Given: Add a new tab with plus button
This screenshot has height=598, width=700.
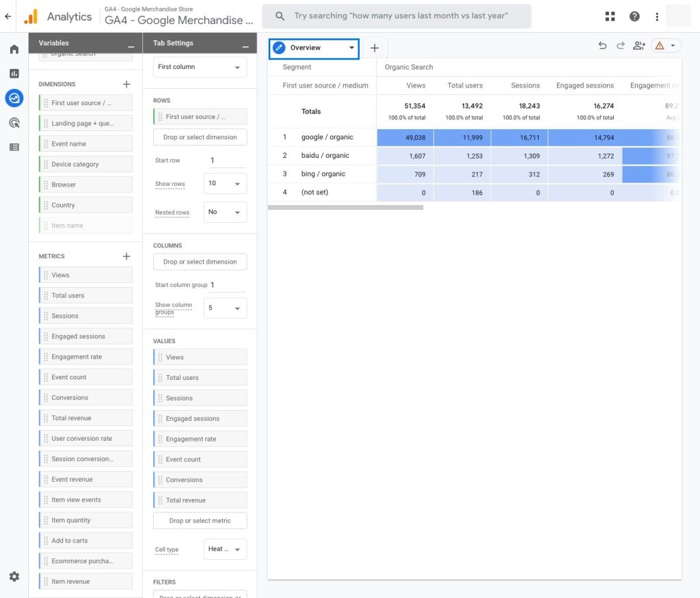Looking at the screenshot, I should [375, 48].
